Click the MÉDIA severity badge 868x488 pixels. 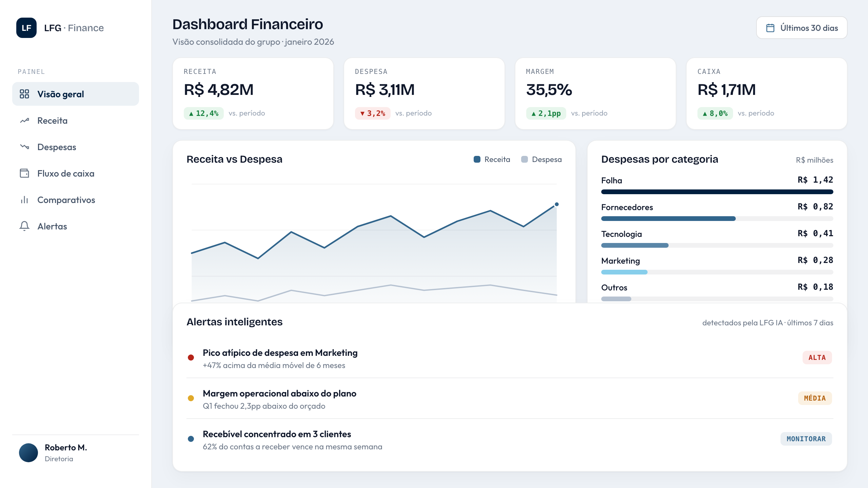pos(815,398)
